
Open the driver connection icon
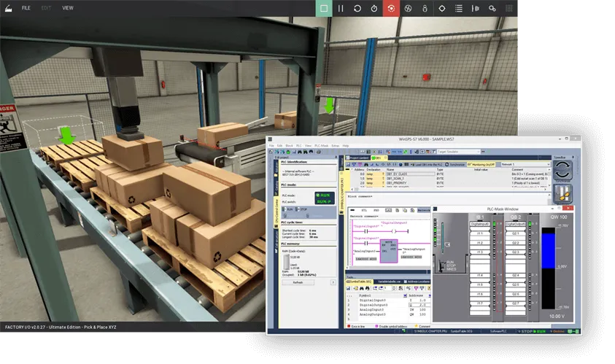492,8
